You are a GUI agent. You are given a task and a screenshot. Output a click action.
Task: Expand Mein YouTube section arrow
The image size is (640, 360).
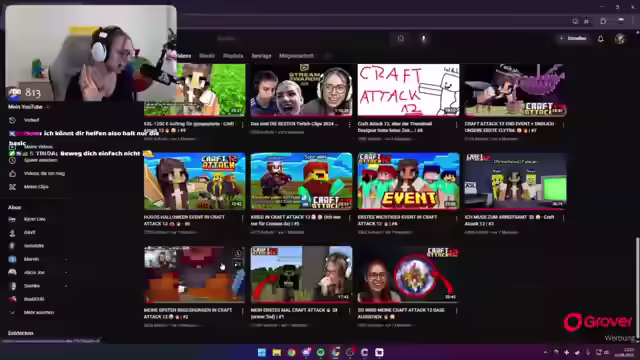coord(48,107)
